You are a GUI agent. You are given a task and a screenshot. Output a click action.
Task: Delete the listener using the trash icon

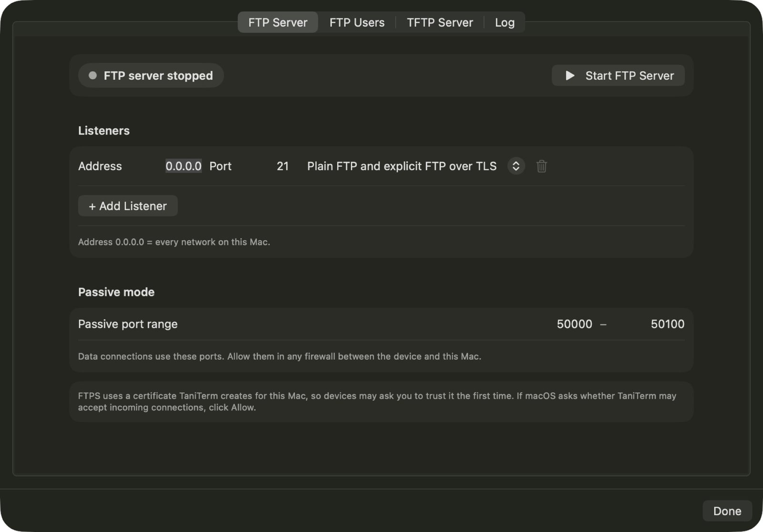click(541, 166)
